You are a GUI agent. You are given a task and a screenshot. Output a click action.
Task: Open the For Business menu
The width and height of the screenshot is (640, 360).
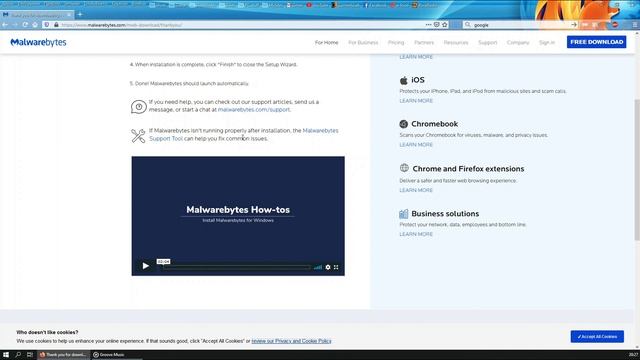pyautogui.click(x=363, y=42)
